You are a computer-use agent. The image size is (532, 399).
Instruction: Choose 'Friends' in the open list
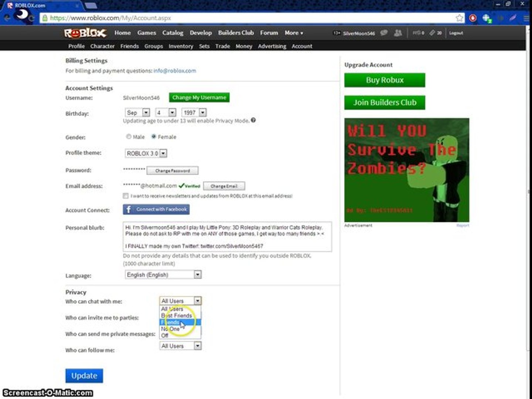(180, 322)
